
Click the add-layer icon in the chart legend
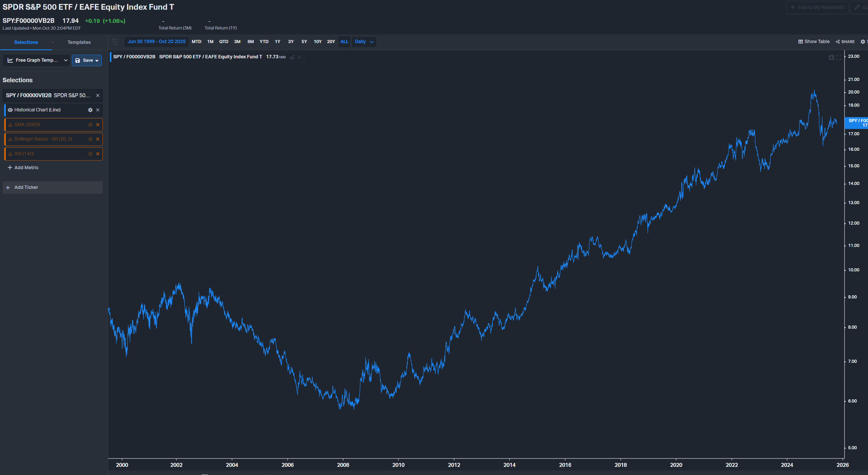point(292,57)
